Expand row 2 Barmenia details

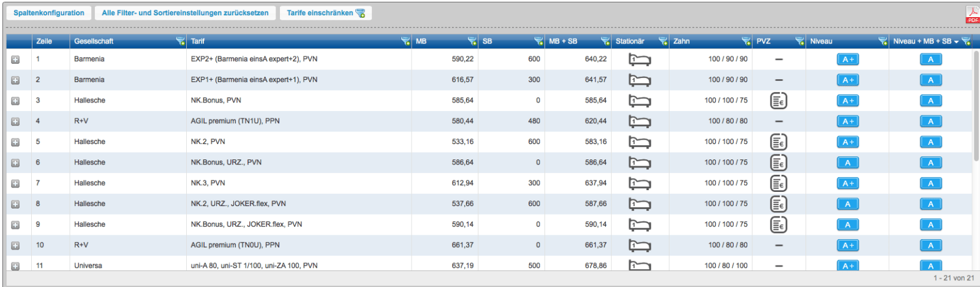click(15, 80)
